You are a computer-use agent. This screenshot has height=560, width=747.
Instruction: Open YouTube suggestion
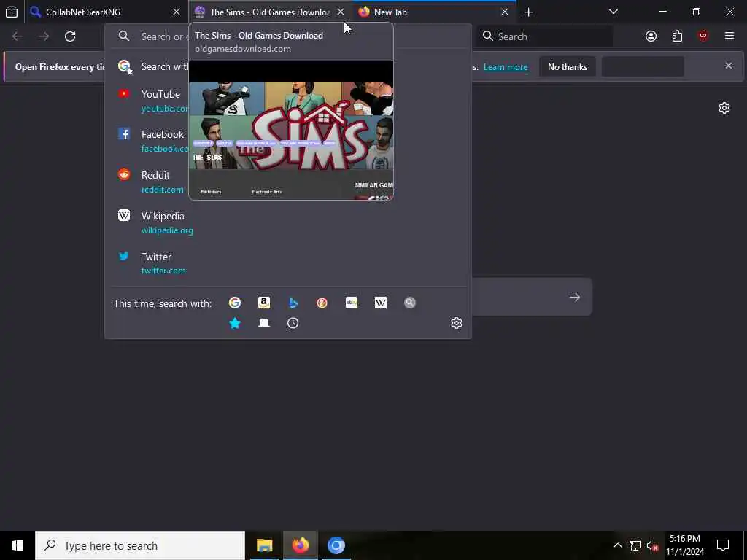tap(287, 101)
